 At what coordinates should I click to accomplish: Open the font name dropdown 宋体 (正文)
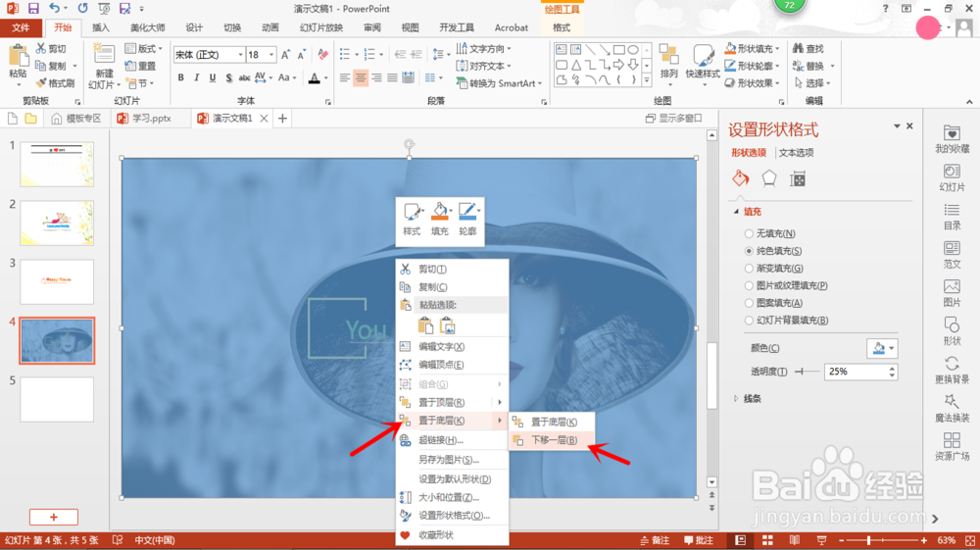coord(240,55)
